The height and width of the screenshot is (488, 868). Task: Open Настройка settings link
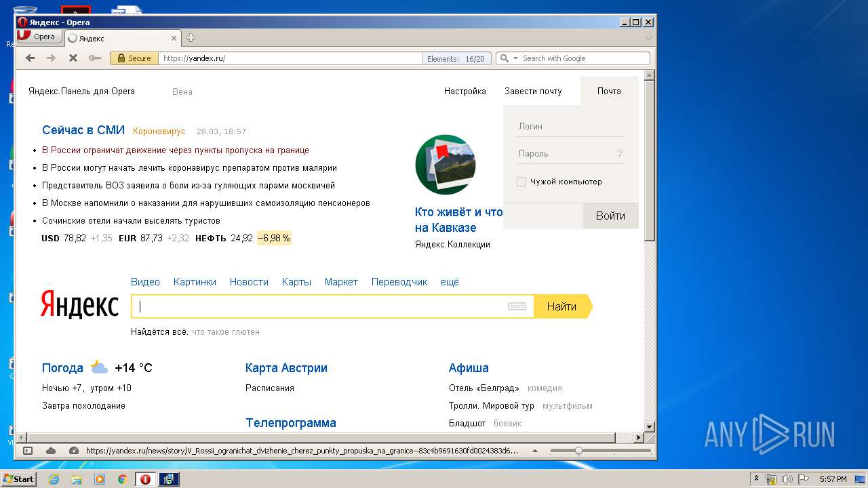[465, 91]
